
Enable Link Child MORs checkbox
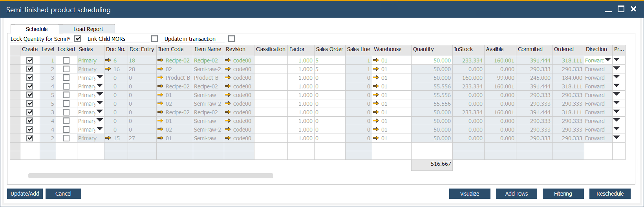click(x=155, y=38)
